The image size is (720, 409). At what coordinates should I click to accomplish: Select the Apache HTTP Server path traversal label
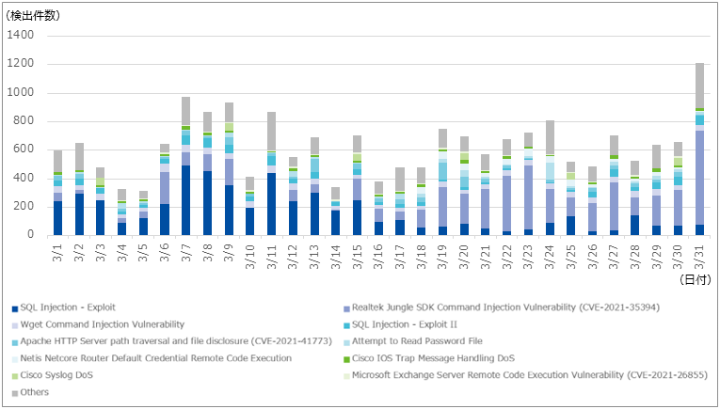176,341
